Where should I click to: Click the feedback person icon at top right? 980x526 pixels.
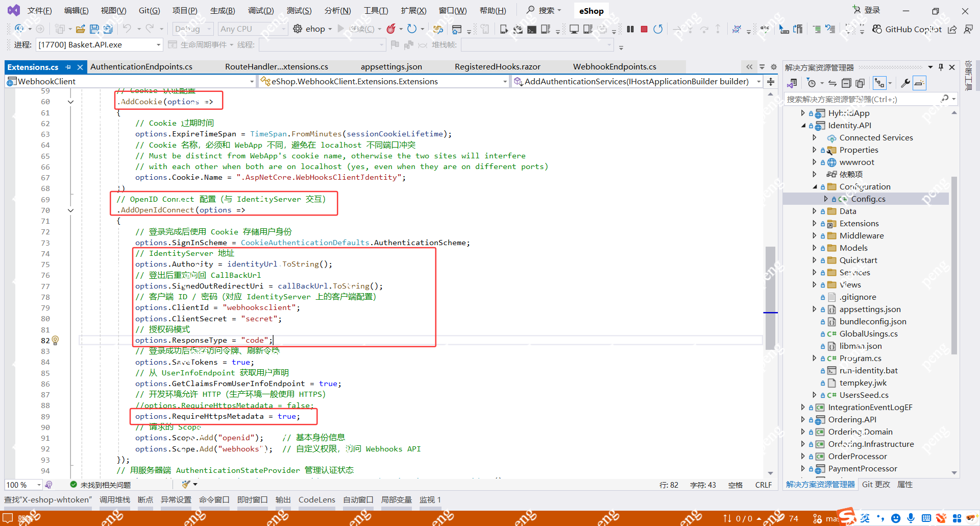968,29
